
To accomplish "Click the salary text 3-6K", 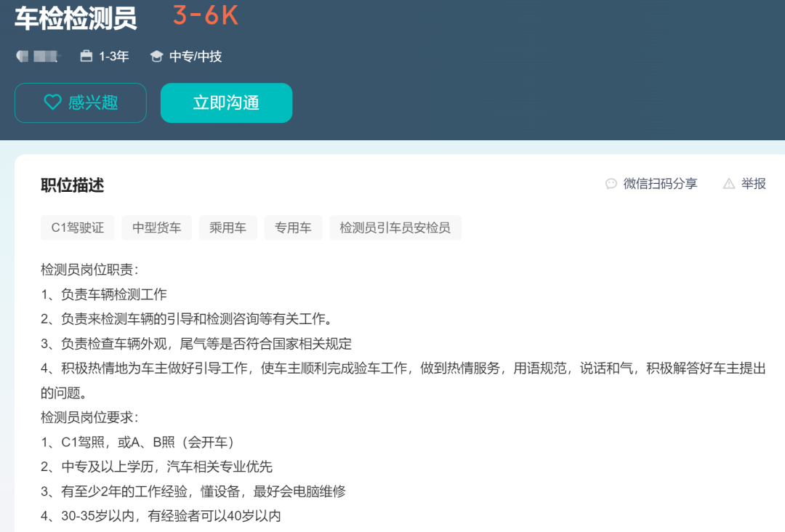I will click(206, 15).
